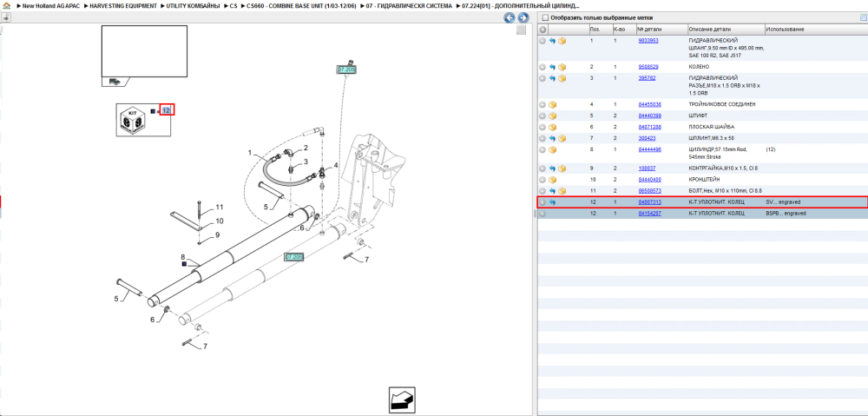Open breadcrumb 07 - ГИДРАВЛИЧЕСКЯ СИСТЕМА
The image size is (868, 416).
click(x=409, y=5)
